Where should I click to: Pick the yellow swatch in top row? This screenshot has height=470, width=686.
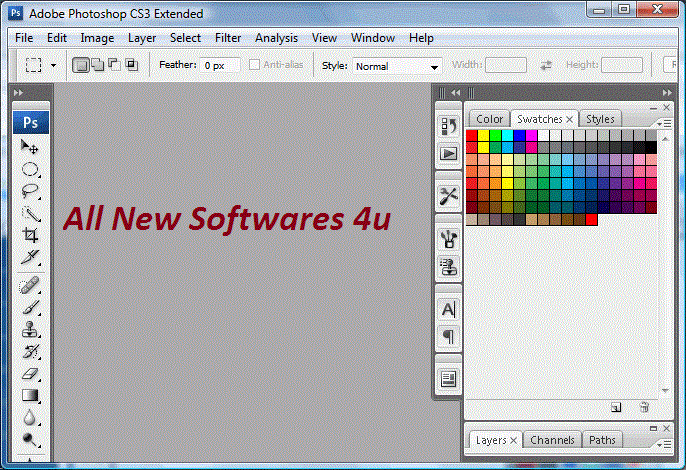pyautogui.click(x=483, y=135)
